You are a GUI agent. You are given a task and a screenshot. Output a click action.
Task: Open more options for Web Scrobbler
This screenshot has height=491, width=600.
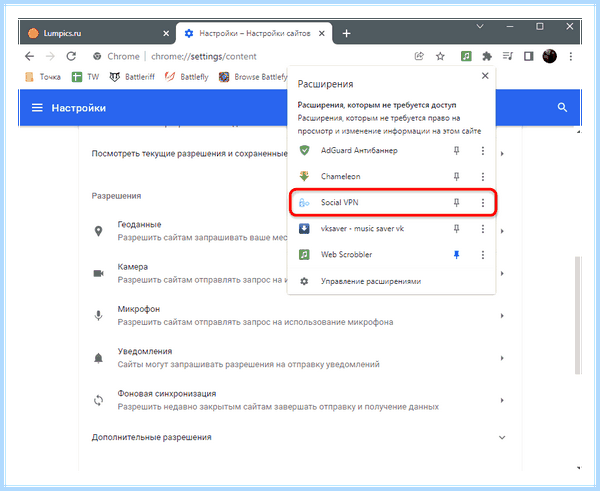483,254
